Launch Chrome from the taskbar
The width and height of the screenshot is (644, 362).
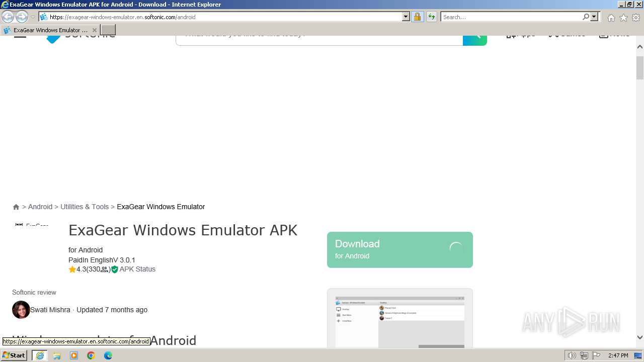click(91, 355)
